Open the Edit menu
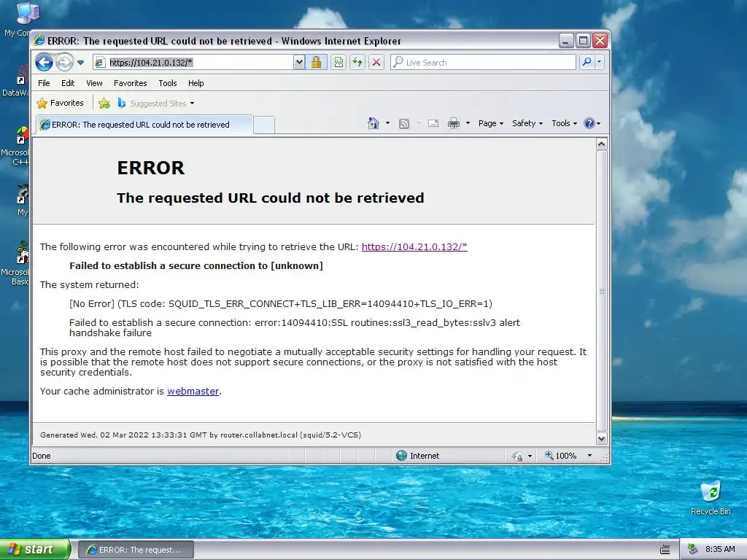The height and width of the screenshot is (560, 747). [x=68, y=83]
